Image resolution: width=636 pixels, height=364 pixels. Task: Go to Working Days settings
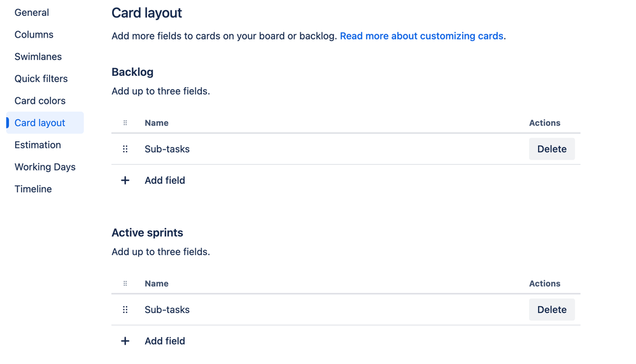coord(45,167)
